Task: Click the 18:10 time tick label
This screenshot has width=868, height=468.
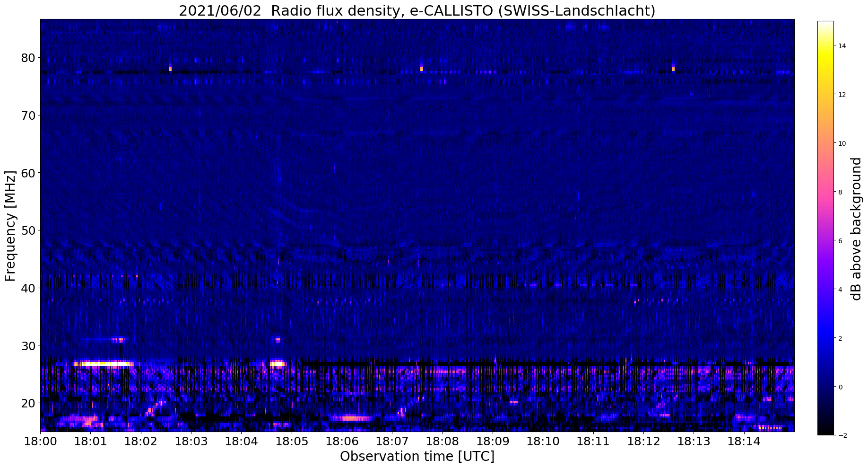Action: (x=543, y=442)
